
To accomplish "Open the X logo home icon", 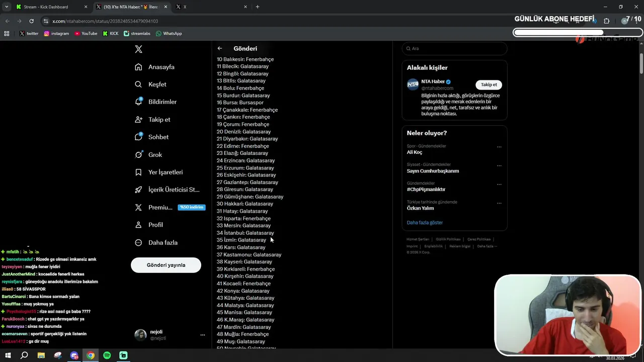I will pos(139,49).
